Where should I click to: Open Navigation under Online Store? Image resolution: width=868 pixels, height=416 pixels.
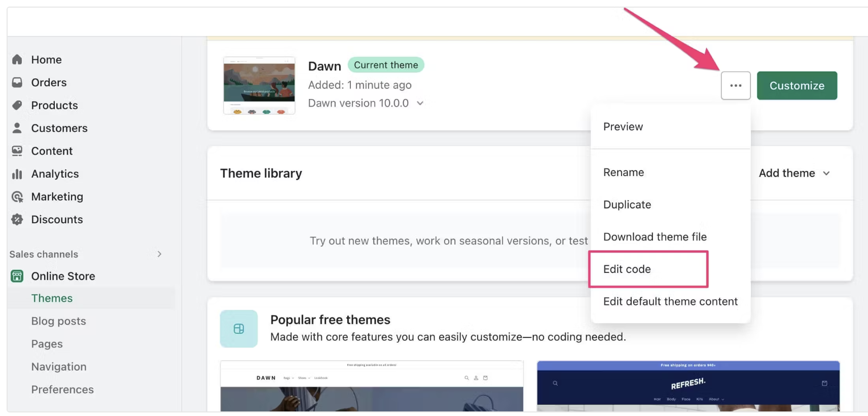pyautogui.click(x=59, y=367)
